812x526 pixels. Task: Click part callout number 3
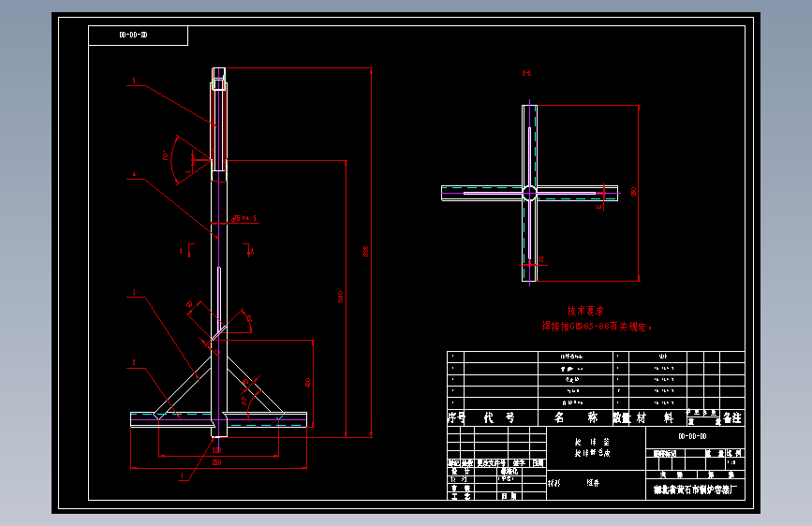click(x=134, y=293)
